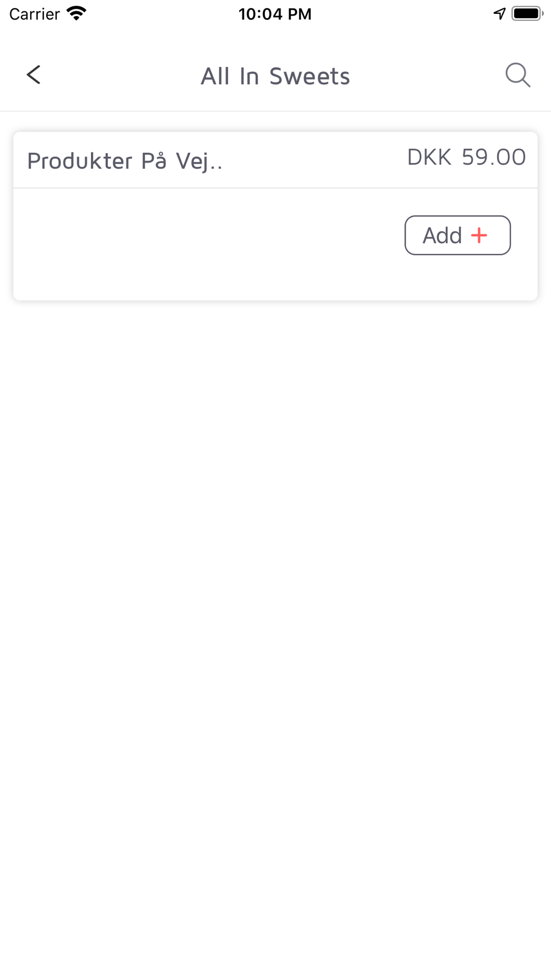This screenshot has height=980, width=551.
Task: Click the På word in product name
Action: (154, 161)
